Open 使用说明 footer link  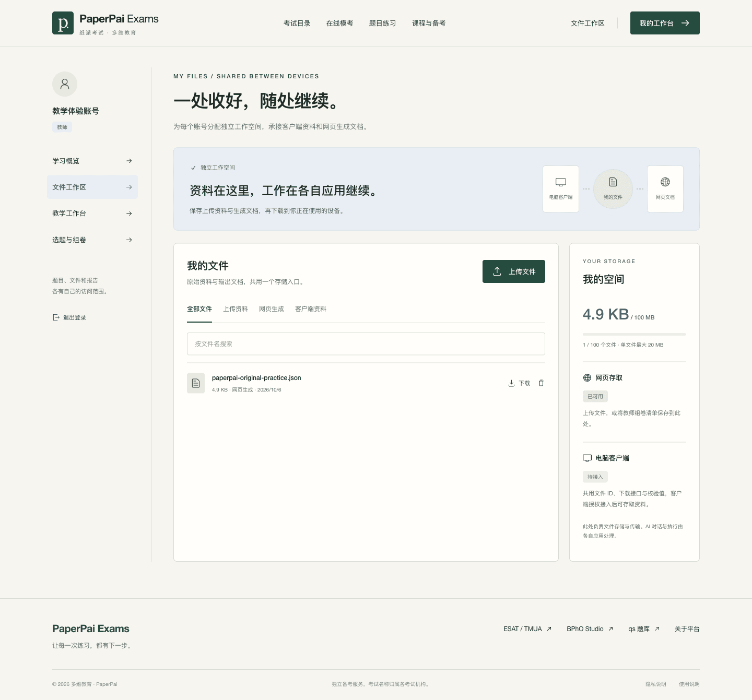coord(689,684)
